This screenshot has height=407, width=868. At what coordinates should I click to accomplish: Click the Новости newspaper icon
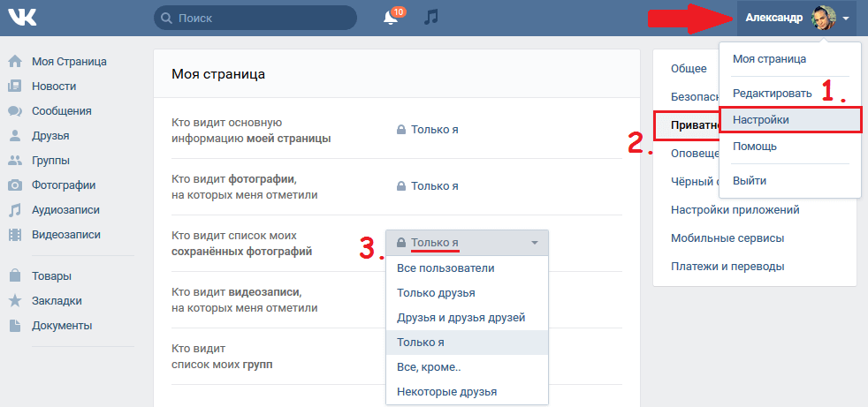(x=15, y=87)
